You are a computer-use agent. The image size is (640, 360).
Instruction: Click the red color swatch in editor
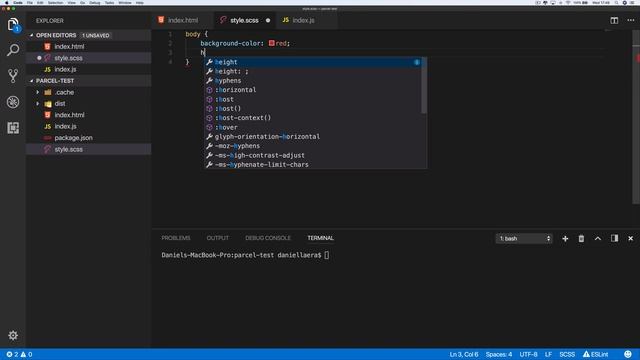click(x=271, y=43)
